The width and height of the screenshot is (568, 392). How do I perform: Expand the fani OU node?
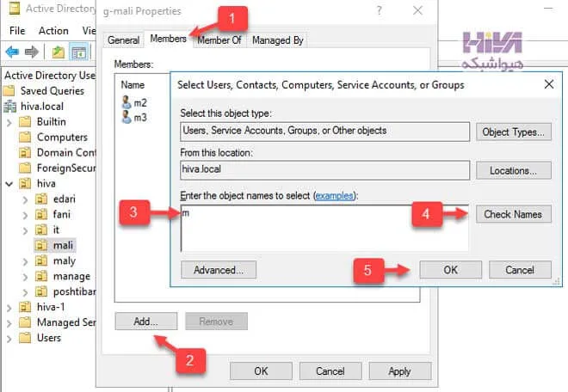click(25, 216)
